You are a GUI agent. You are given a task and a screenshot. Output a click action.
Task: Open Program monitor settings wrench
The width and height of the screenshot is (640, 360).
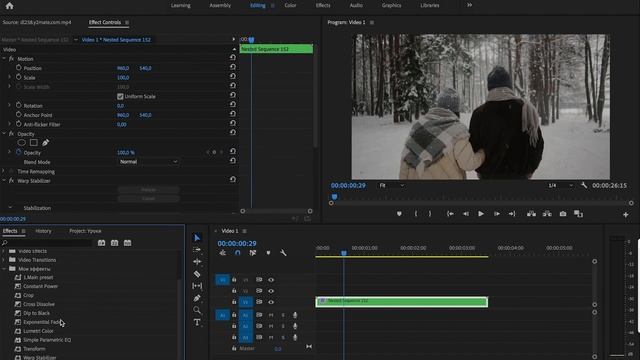[x=584, y=185]
